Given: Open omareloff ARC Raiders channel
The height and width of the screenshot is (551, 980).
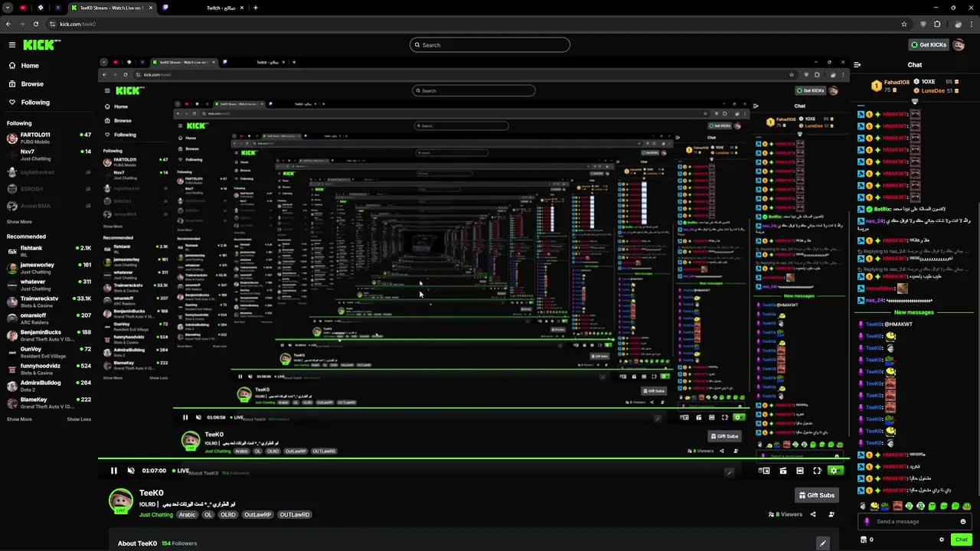Looking at the screenshot, I should click(x=48, y=318).
